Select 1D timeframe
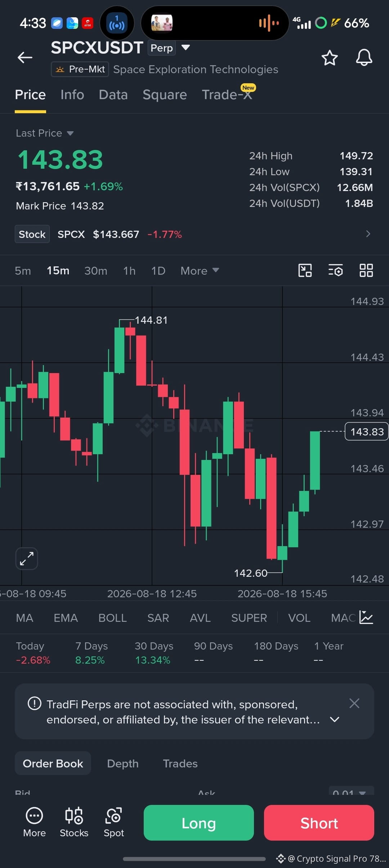This screenshot has width=389, height=868. click(x=158, y=271)
